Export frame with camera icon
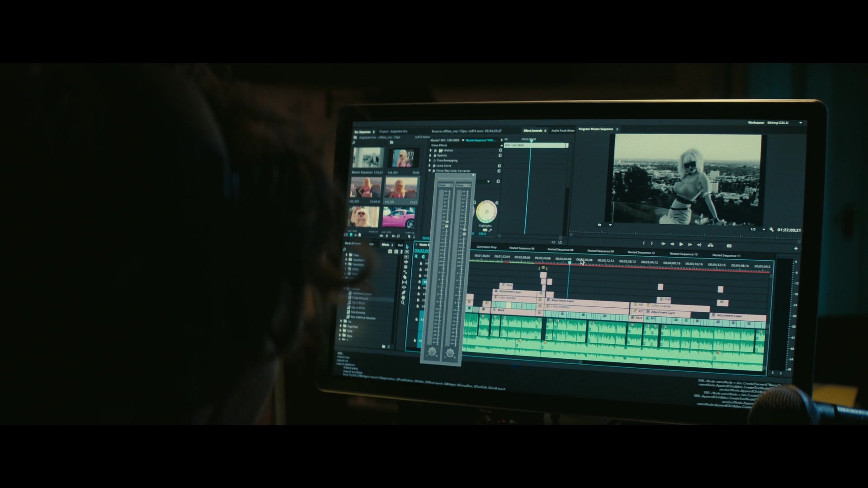The image size is (868, 488). tap(729, 246)
